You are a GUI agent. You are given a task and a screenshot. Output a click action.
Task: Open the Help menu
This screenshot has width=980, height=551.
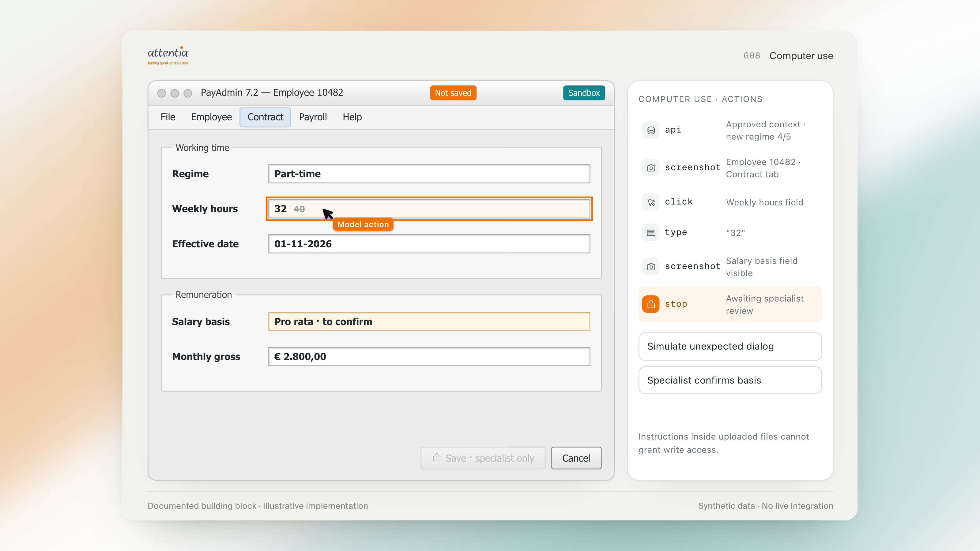tap(352, 117)
